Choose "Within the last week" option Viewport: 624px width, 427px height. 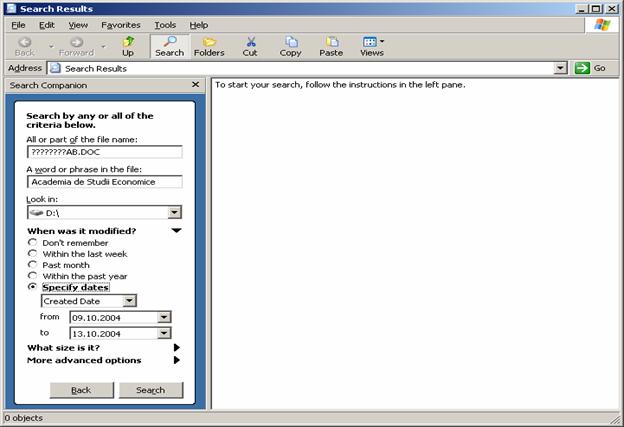33,254
